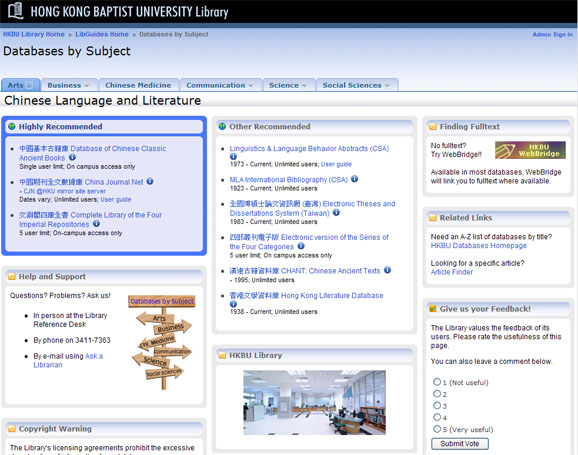This screenshot has width=578, height=455.
Task: Switch to the Chinese Medicine tab
Action: tap(138, 85)
